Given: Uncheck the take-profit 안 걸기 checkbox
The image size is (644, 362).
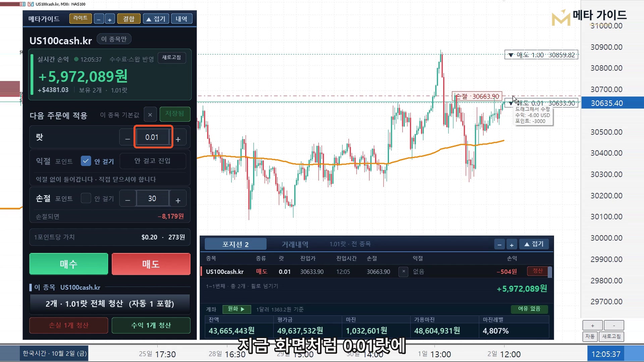Looking at the screenshot, I should (x=86, y=161).
